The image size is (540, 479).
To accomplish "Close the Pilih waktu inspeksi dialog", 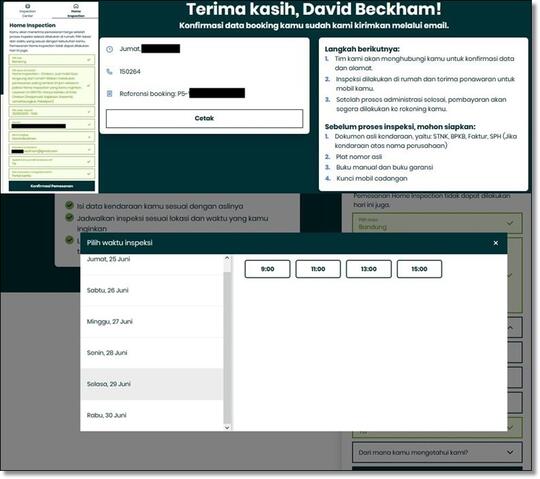I will [x=496, y=243].
